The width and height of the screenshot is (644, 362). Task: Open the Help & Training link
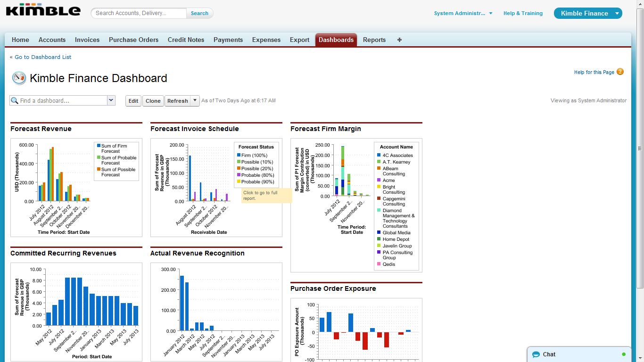click(x=523, y=13)
